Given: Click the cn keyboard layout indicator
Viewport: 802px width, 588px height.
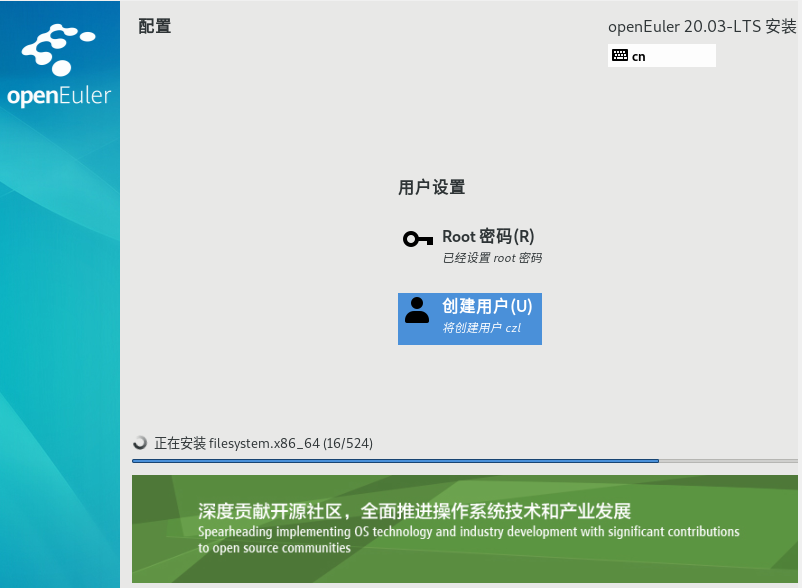Looking at the screenshot, I should tap(661, 55).
